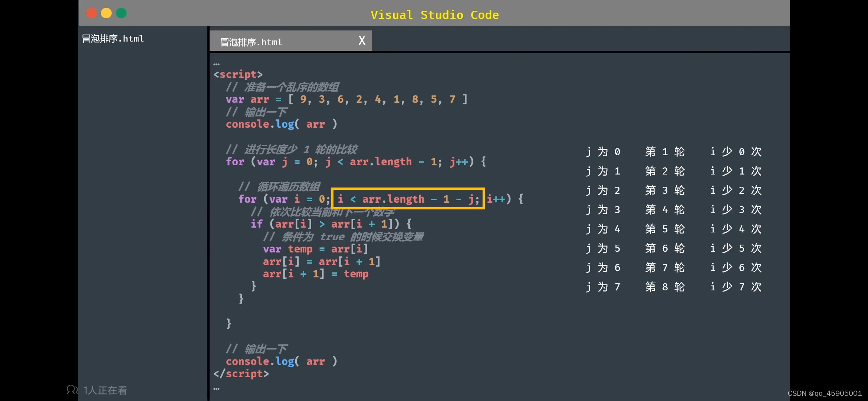Image resolution: width=868 pixels, height=401 pixels.
Task: Click the yellow minimize window dot
Action: (106, 13)
